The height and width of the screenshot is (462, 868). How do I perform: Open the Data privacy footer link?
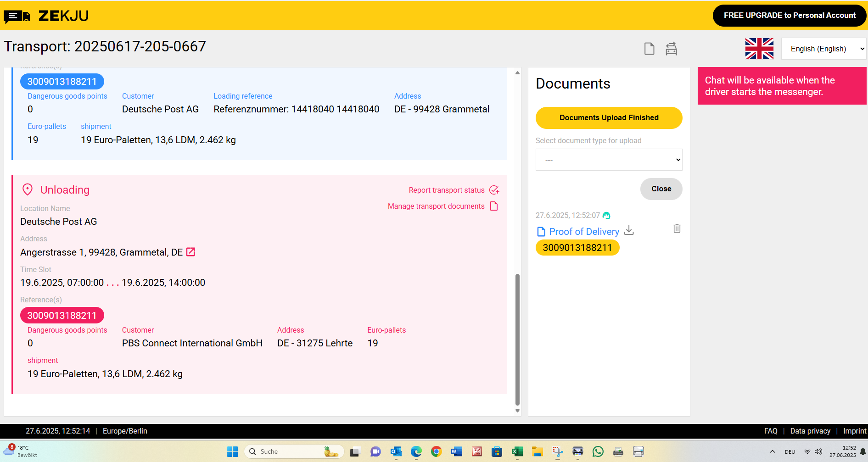(810, 431)
